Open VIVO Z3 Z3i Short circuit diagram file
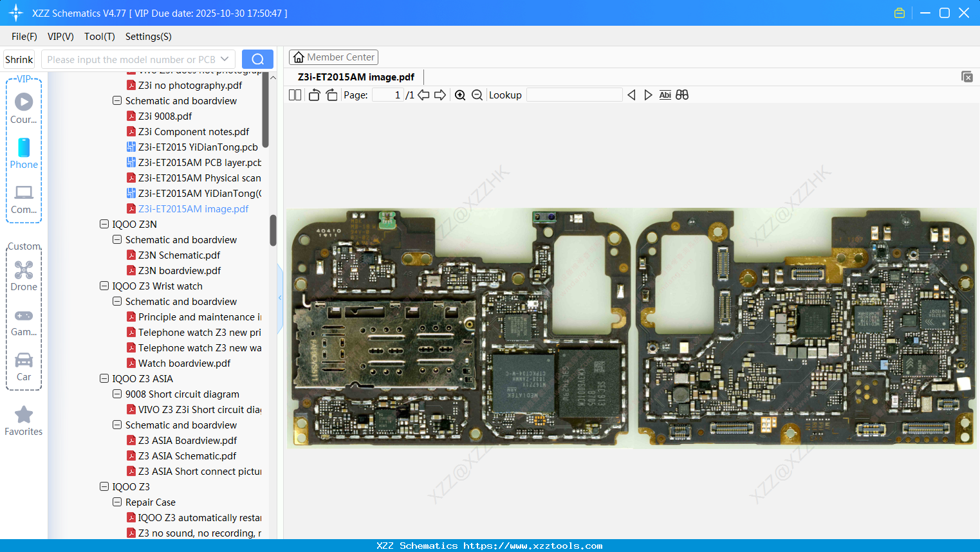The image size is (980, 552). point(199,410)
